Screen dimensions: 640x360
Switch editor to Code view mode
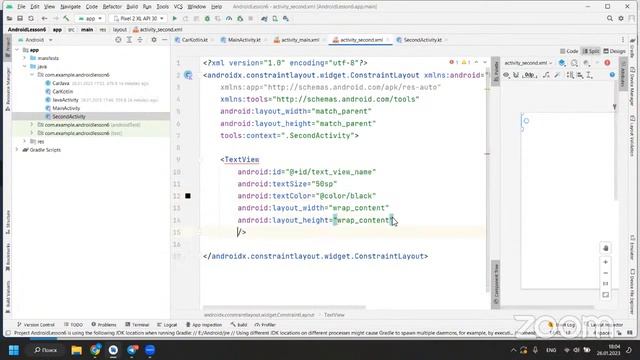[x=569, y=51]
